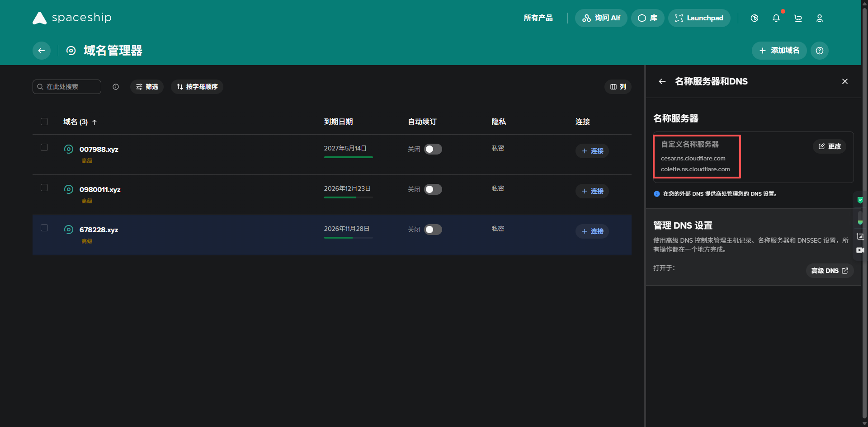Screen dimensions: 868x427
Task: Tick the checkbox for 678228.xyz
Action: (x=44, y=228)
